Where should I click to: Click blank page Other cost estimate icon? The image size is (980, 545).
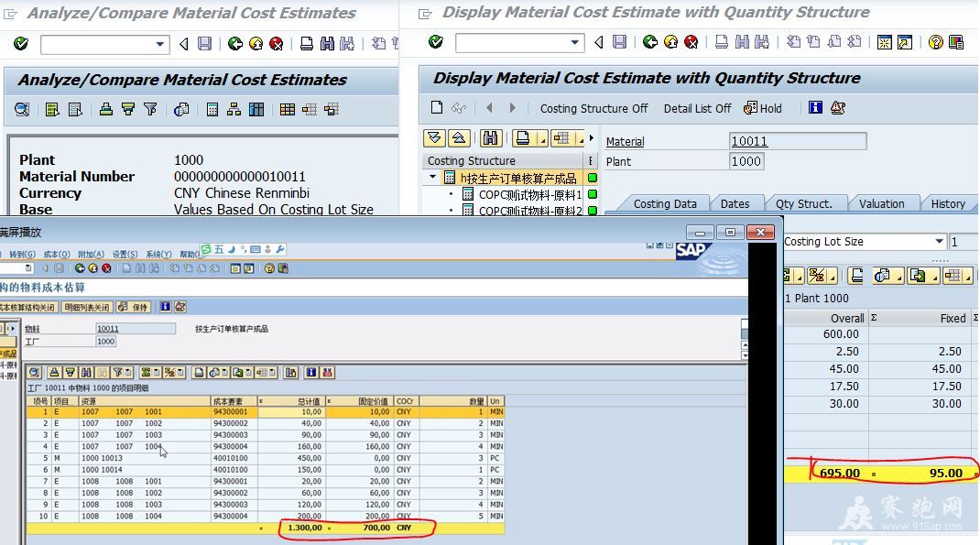pos(437,107)
